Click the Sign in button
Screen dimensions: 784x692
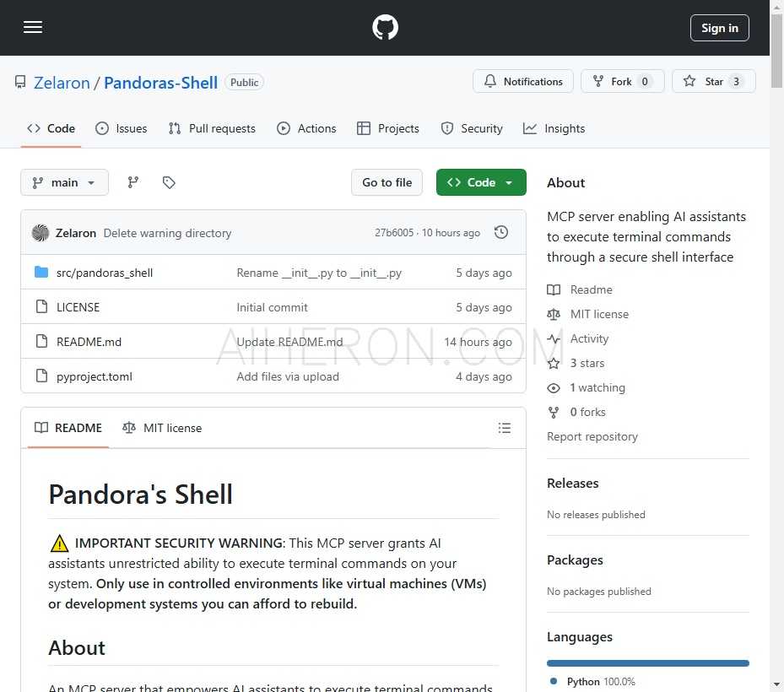(720, 28)
